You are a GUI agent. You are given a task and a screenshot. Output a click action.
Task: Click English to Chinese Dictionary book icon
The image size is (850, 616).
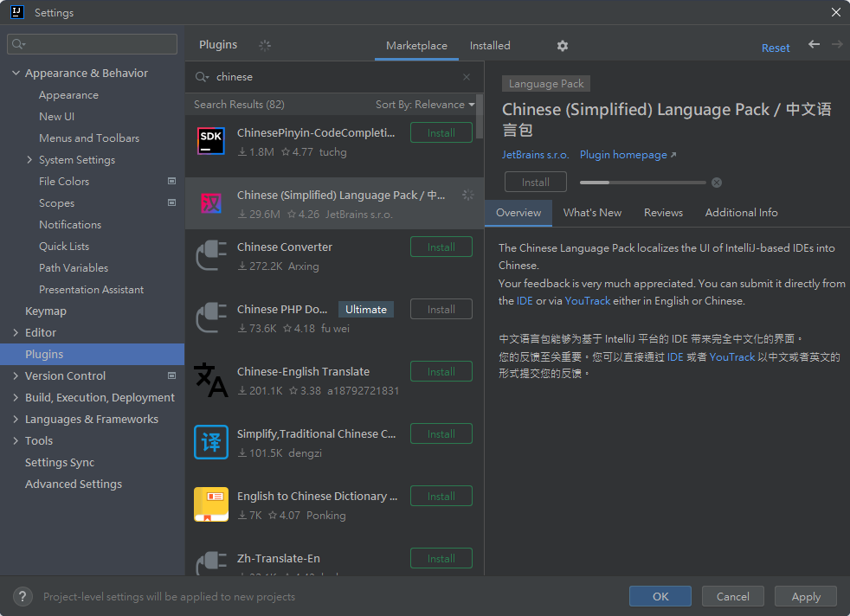(211, 504)
